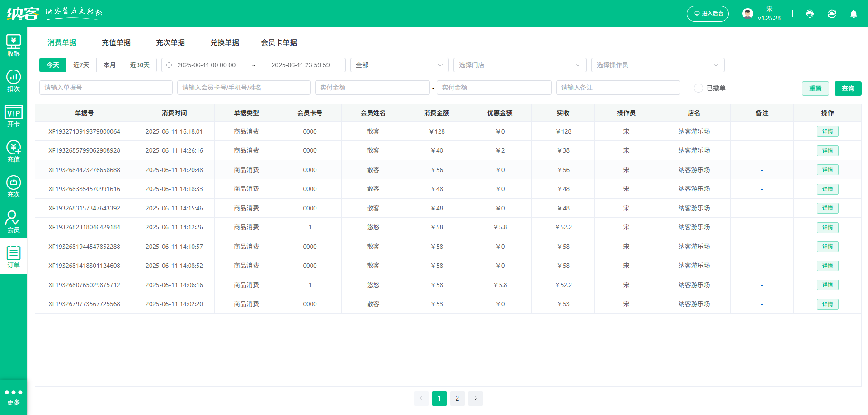Viewport: 868px width, 415px height.
Task: Click the previous page arrow
Action: tap(421, 398)
